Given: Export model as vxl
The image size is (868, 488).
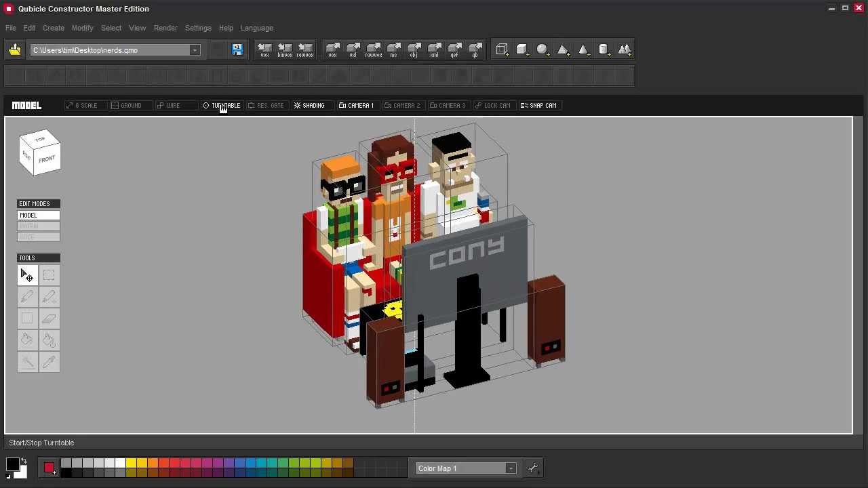Looking at the screenshot, I should point(353,50).
